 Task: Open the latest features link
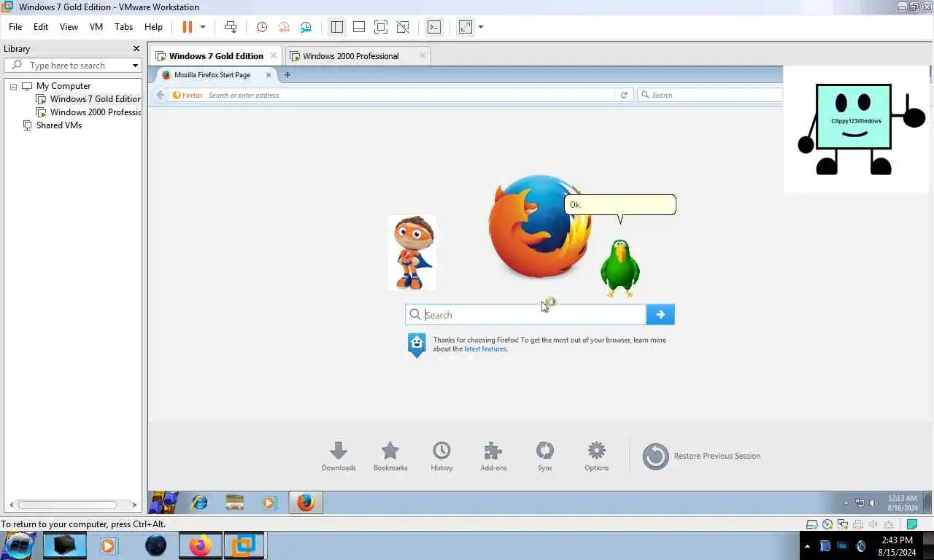485,349
